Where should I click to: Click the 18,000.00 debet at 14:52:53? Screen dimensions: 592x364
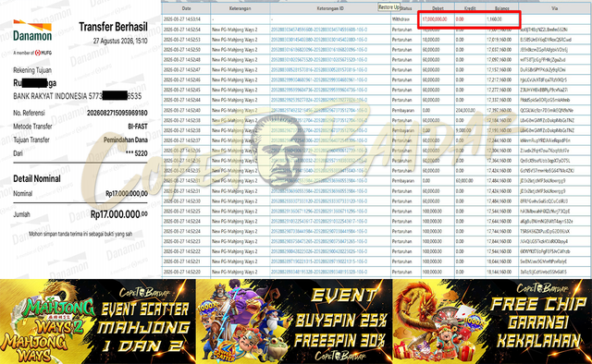(x=431, y=40)
